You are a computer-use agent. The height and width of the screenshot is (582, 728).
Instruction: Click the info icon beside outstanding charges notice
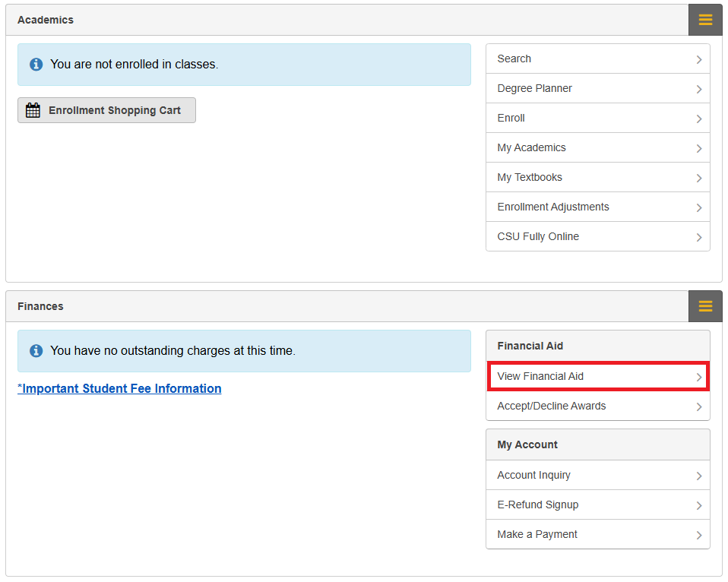(36, 351)
